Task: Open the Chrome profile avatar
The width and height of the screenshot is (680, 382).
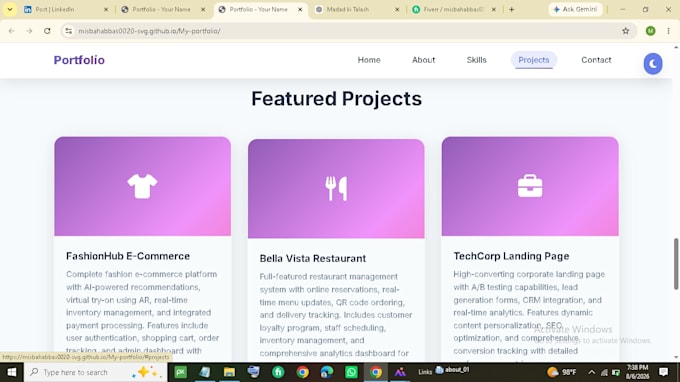Action: 650,31
